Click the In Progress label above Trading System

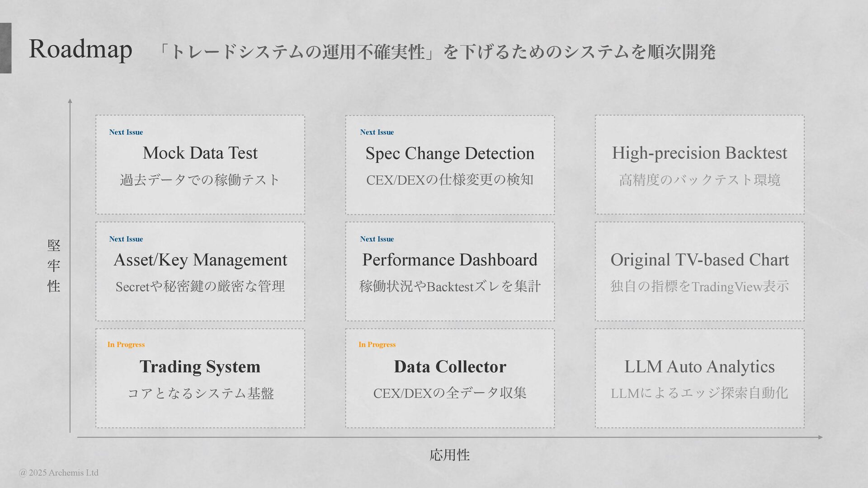point(126,345)
